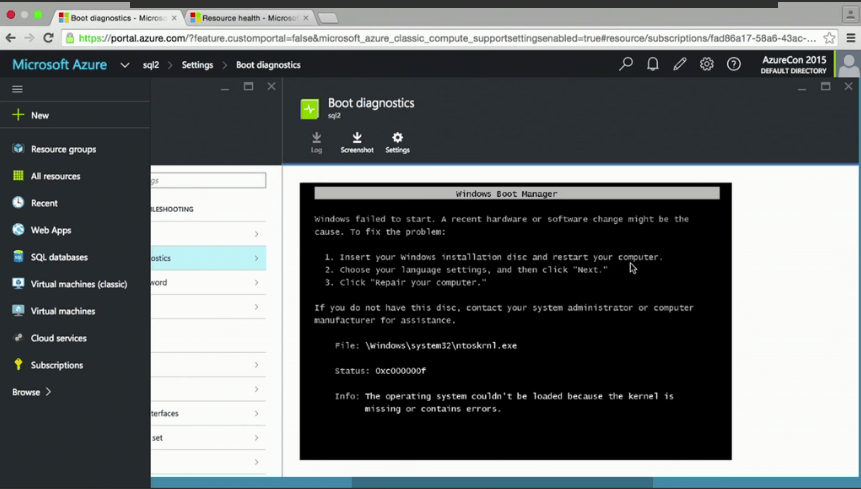Open the row ending in 'set'

(209, 437)
